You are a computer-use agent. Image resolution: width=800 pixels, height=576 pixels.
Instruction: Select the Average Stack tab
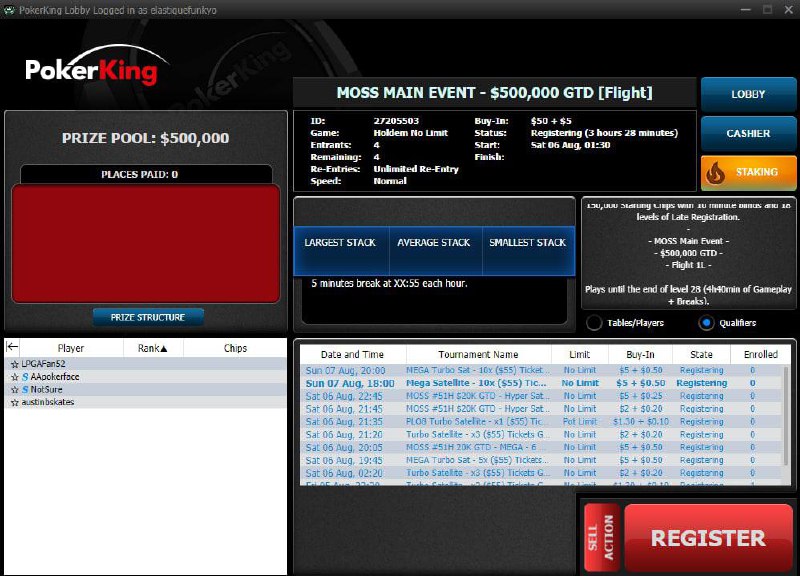point(435,250)
